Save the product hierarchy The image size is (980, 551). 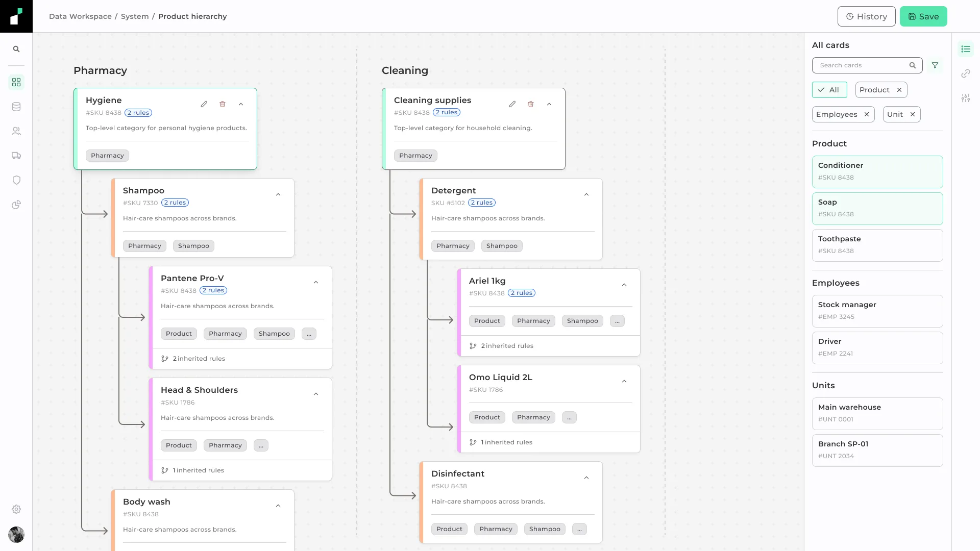(x=923, y=16)
